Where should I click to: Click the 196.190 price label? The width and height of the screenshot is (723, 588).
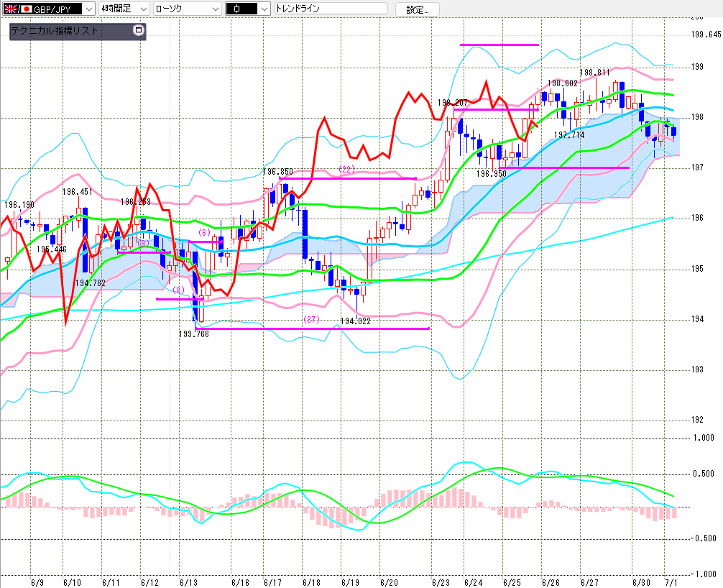tap(19, 204)
